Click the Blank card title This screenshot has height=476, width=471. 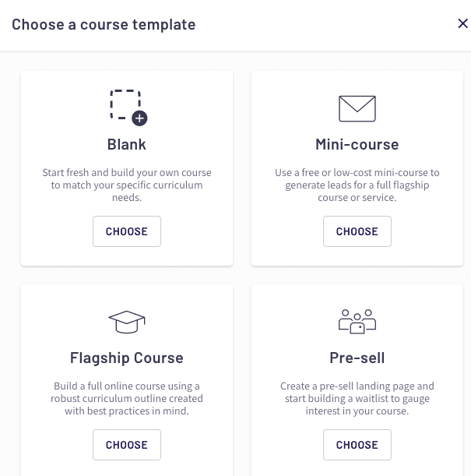pyautogui.click(x=127, y=144)
